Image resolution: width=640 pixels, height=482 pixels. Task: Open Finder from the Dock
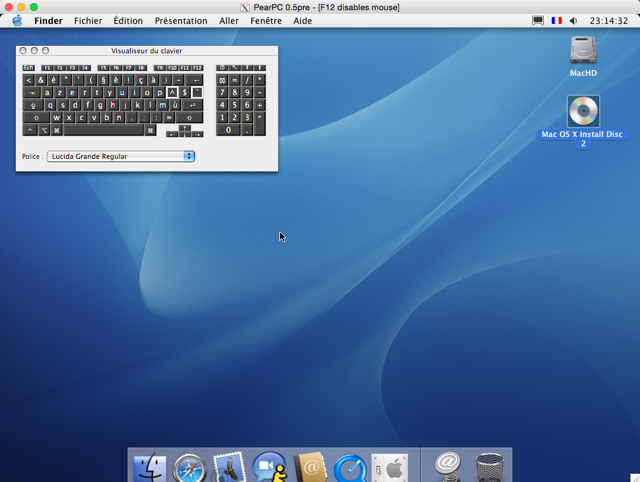coord(150,467)
